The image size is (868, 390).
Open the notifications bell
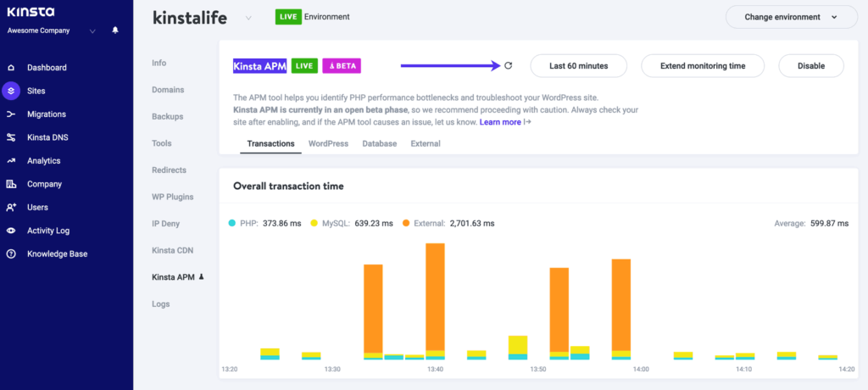[x=115, y=31]
